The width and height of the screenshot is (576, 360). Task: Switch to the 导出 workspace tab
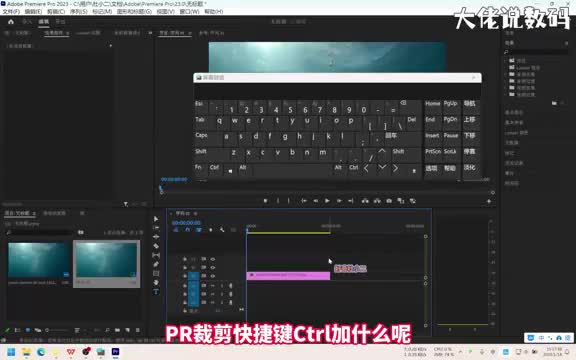click(x=60, y=22)
